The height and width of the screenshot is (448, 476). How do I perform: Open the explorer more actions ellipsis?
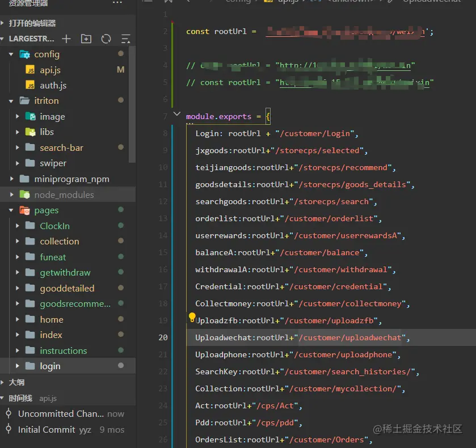(117, 3)
